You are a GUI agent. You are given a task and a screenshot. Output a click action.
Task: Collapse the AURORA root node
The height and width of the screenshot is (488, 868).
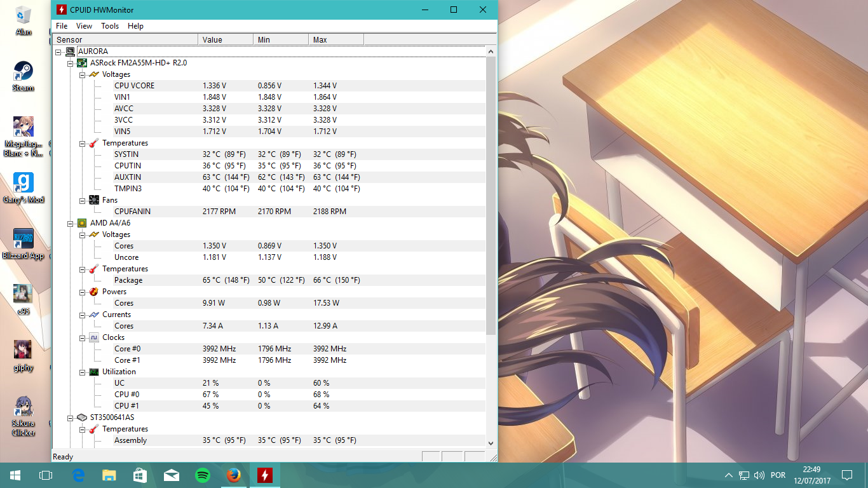58,51
